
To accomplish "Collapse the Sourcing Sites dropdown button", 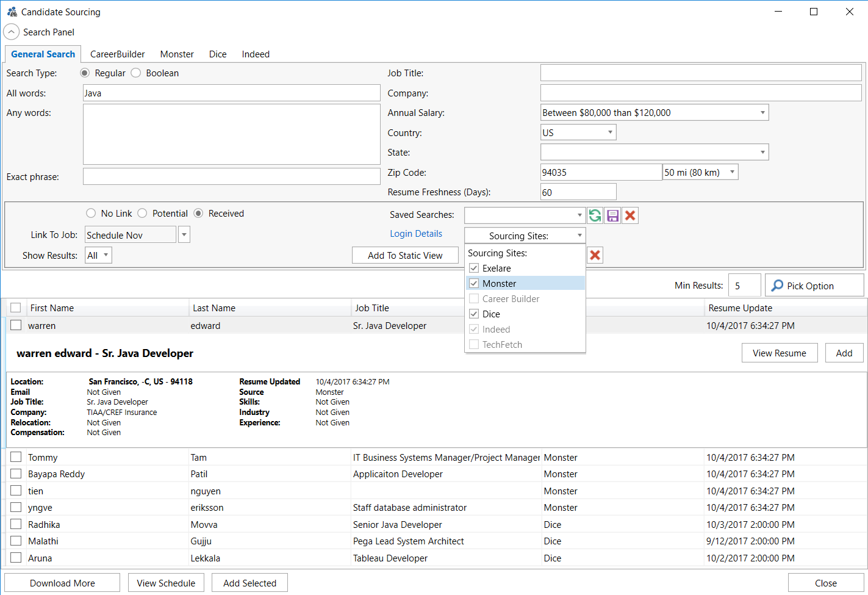I will pos(525,236).
